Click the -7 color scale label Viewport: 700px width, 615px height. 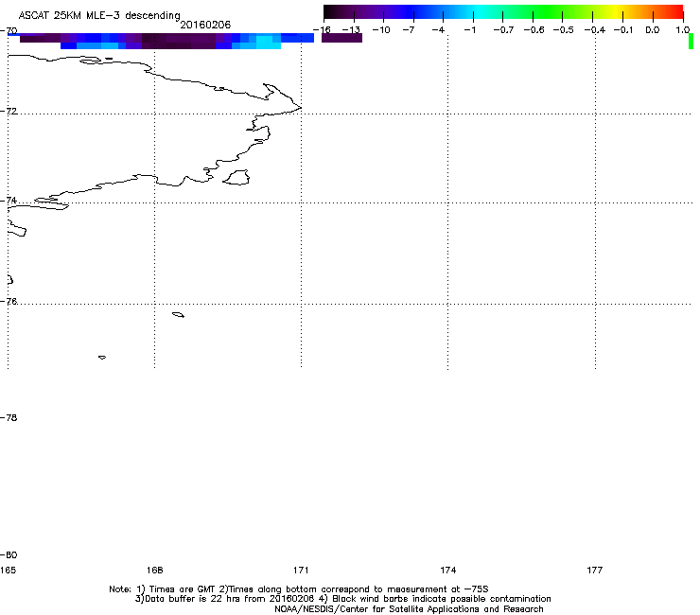pos(409,30)
